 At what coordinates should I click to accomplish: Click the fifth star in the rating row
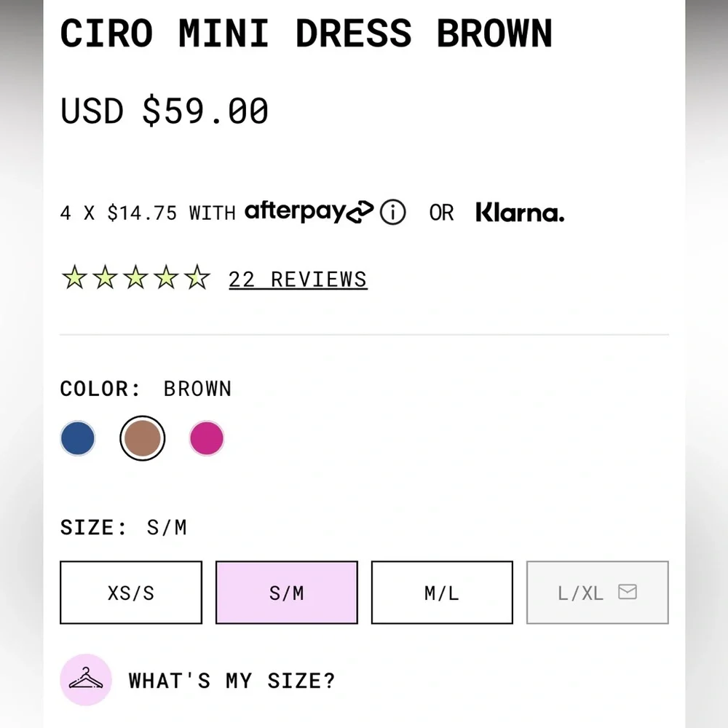click(196, 277)
